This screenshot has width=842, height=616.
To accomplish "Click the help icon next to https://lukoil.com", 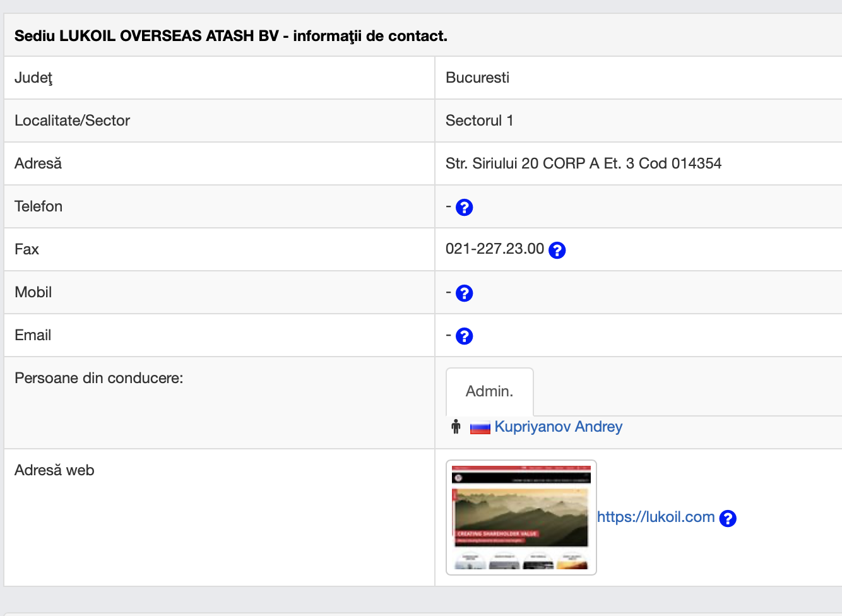I will coord(728,518).
